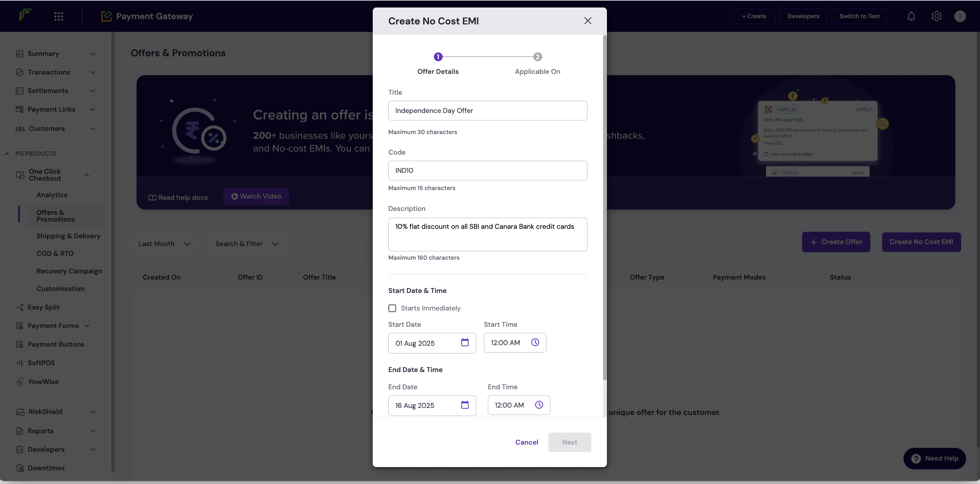Click the Need Help question icon
This screenshot has height=484, width=980.
916,459
